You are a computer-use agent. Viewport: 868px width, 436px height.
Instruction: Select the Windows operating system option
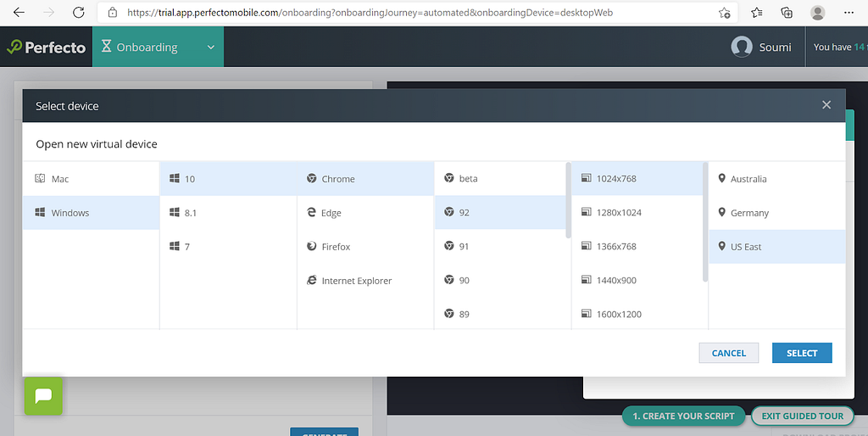click(x=91, y=213)
